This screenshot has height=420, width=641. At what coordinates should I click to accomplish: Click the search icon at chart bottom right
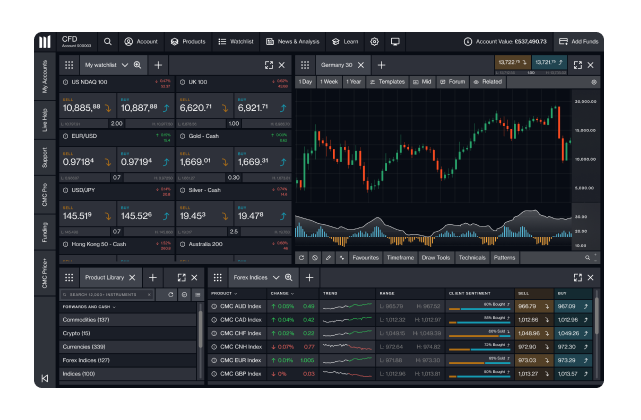click(587, 258)
